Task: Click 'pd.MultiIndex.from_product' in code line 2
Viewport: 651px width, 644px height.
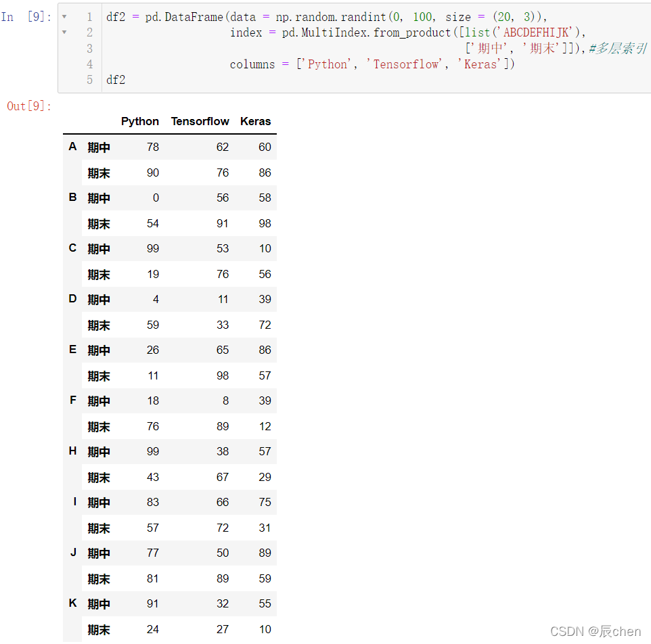Action: (x=366, y=32)
